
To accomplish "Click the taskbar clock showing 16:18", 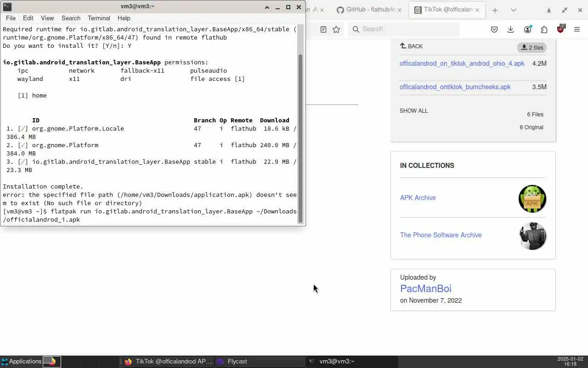I will pos(570,362).
